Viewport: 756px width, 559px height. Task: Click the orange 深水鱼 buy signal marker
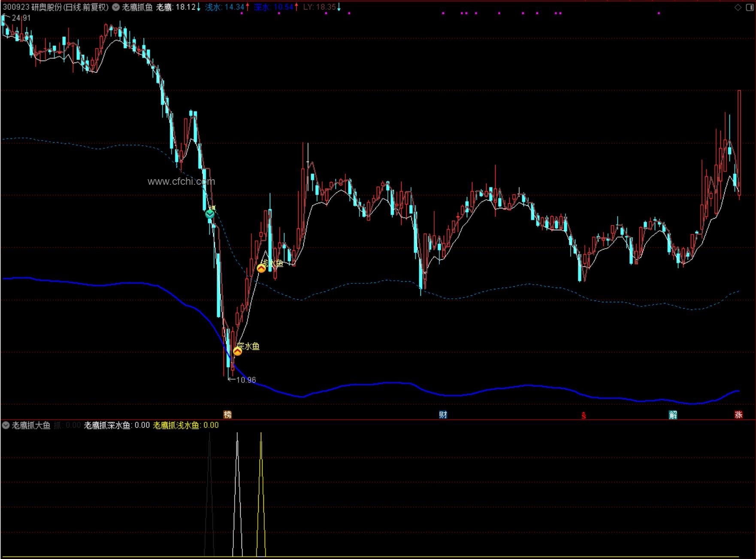click(237, 351)
